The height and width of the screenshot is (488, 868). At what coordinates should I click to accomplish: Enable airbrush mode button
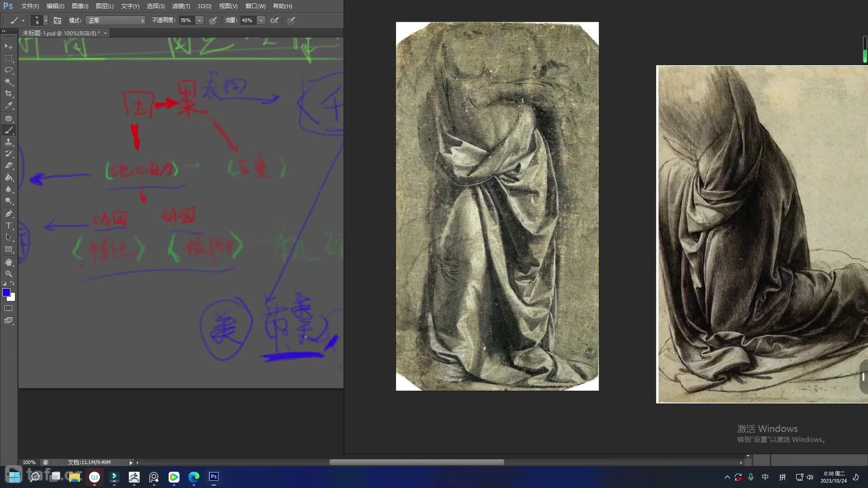(274, 20)
